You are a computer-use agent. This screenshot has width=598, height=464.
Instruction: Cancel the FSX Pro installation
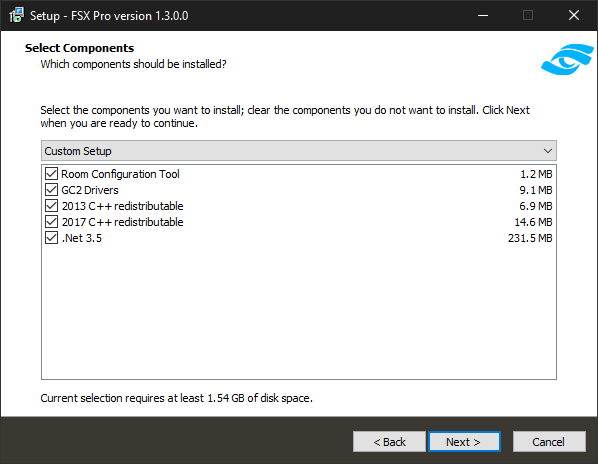tap(549, 442)
